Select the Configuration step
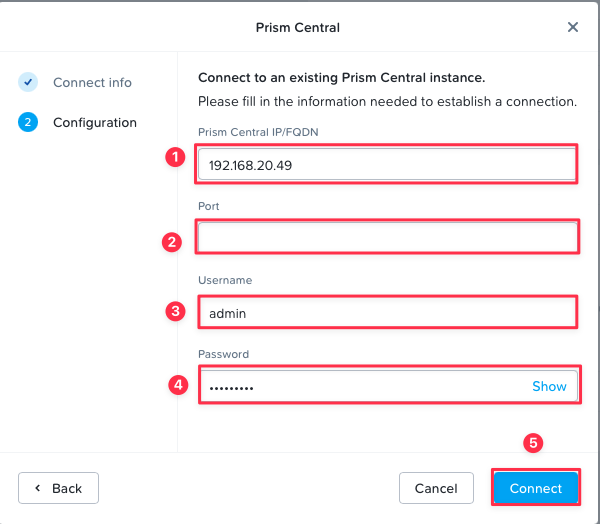Screen dimensions: 600x524 pos(95,122)
